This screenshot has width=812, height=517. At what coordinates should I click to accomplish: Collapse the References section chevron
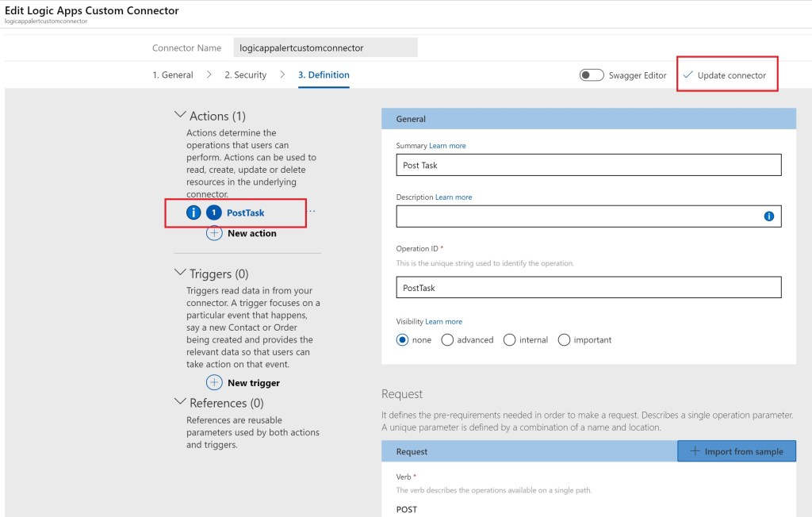click(x=179, y=402)
